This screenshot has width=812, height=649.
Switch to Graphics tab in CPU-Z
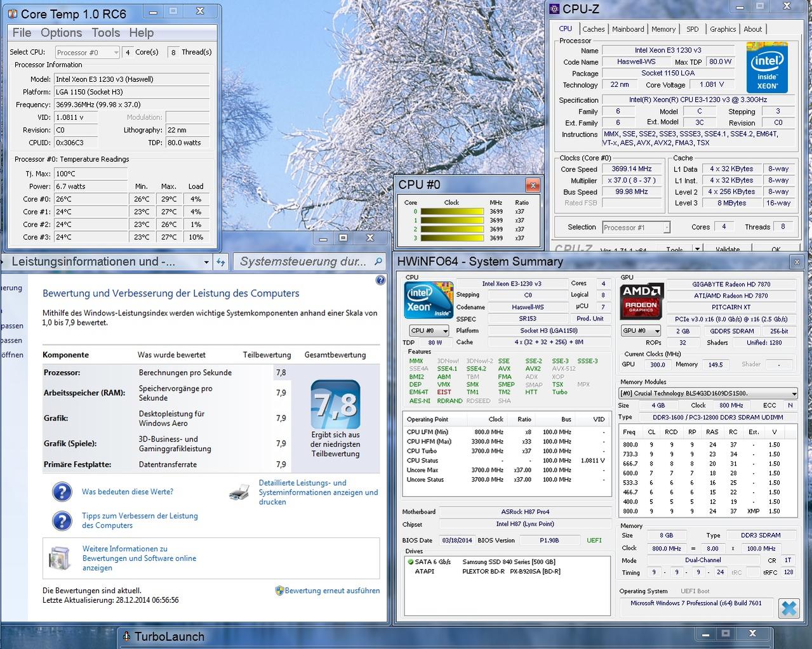723,29
